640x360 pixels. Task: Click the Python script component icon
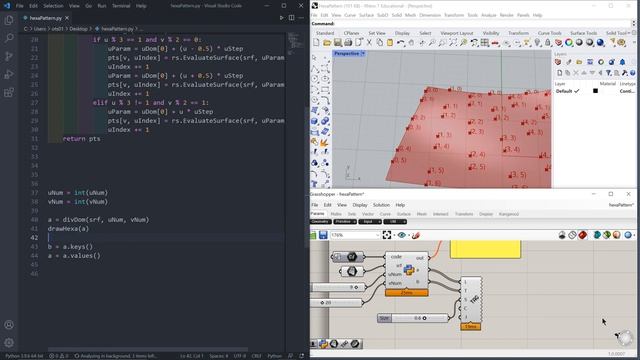pos(409,269)
